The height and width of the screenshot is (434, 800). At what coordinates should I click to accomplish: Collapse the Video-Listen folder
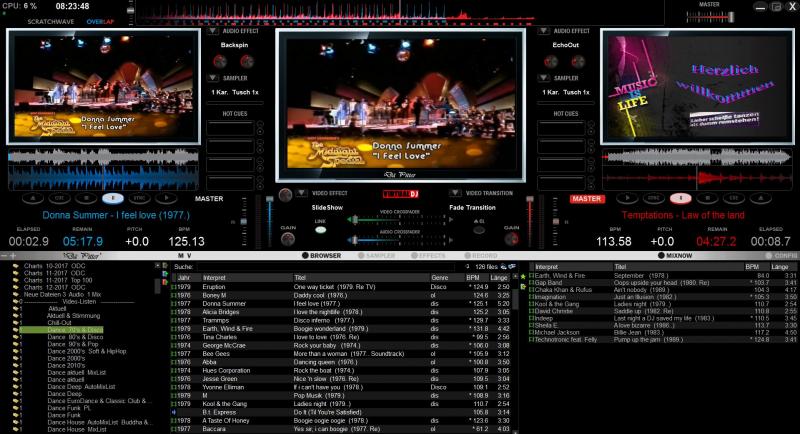pos(16,301)
